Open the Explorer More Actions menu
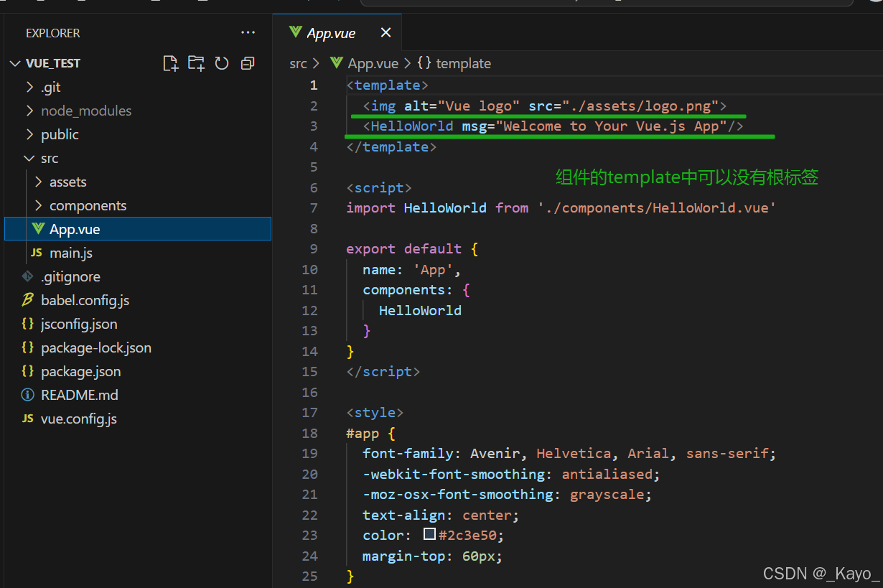The image size is (883, 588). pos(248,32)
